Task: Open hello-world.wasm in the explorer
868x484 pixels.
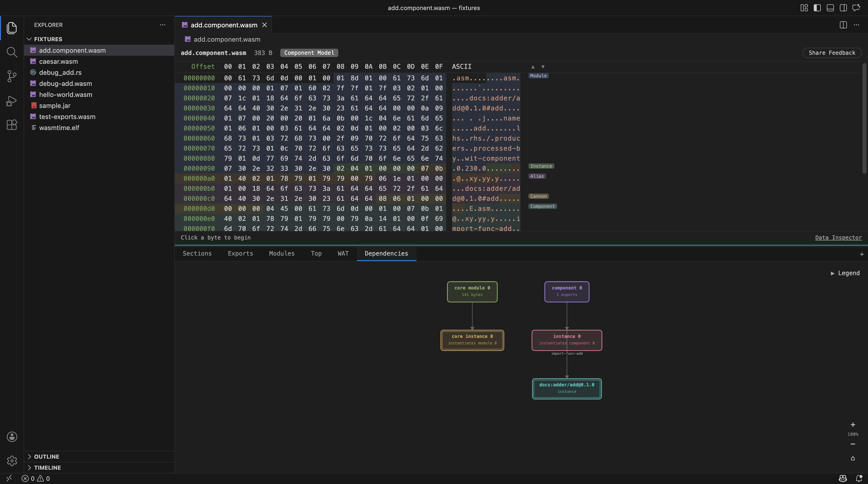Action: click(99, 95)
